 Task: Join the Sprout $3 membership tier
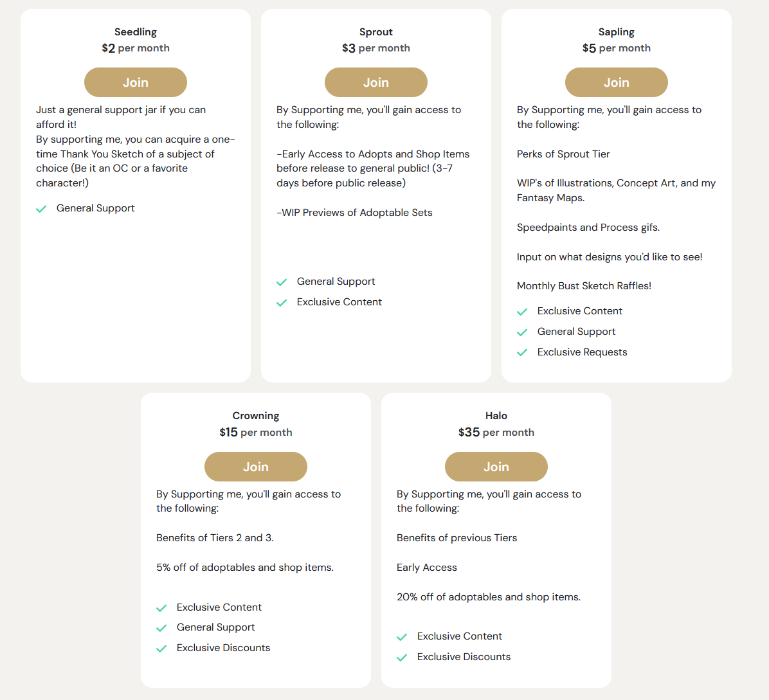tap(375, 82)
